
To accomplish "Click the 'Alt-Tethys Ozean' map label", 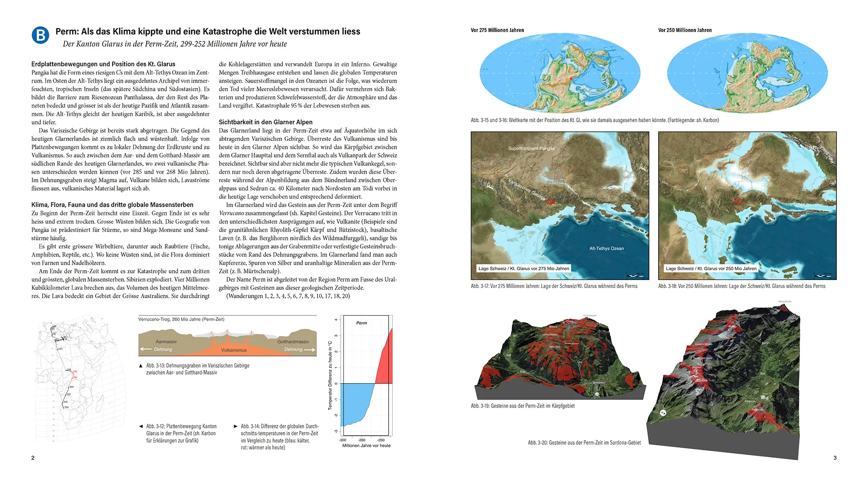I will coord(607,248).
